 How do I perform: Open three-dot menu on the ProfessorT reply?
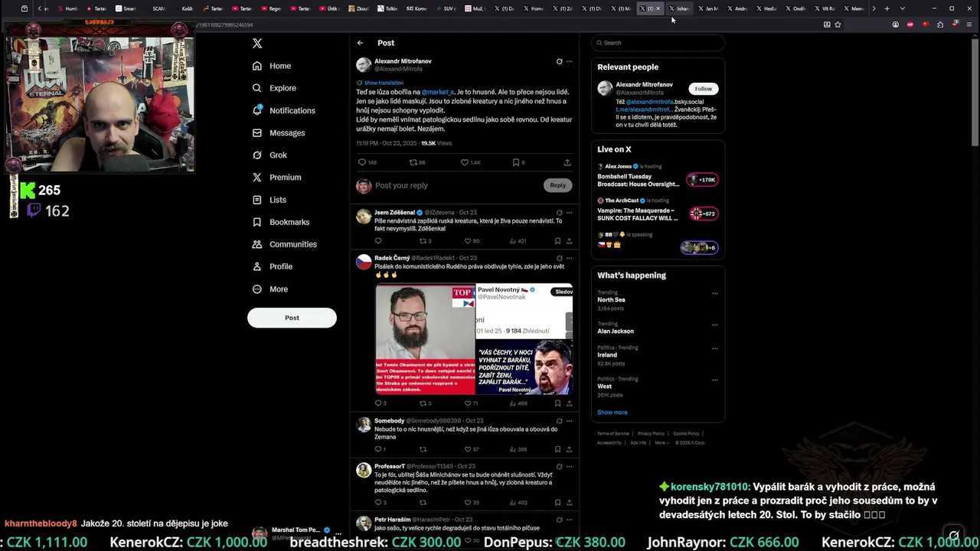click(569, 466)
